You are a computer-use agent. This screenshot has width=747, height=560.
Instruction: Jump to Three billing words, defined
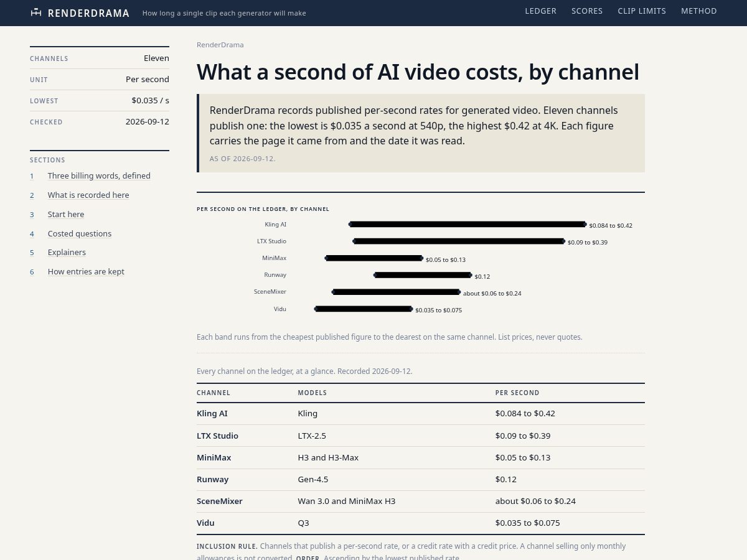pos(99,176)
